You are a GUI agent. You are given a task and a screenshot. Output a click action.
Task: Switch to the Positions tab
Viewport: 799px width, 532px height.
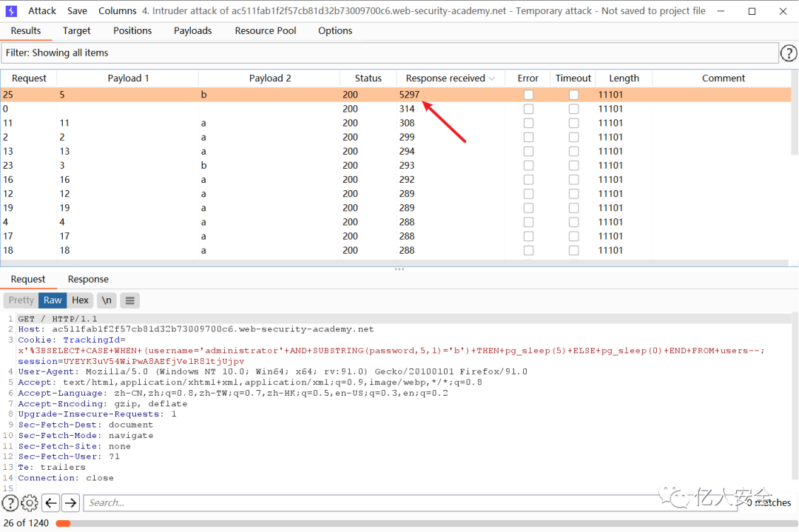132,30
